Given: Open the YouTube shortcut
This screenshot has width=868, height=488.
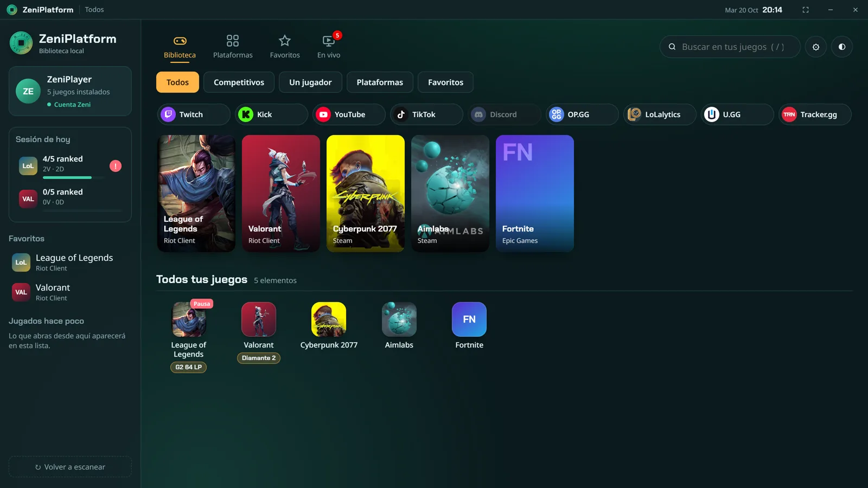Looking at the screenshot, I should [349, 114].
